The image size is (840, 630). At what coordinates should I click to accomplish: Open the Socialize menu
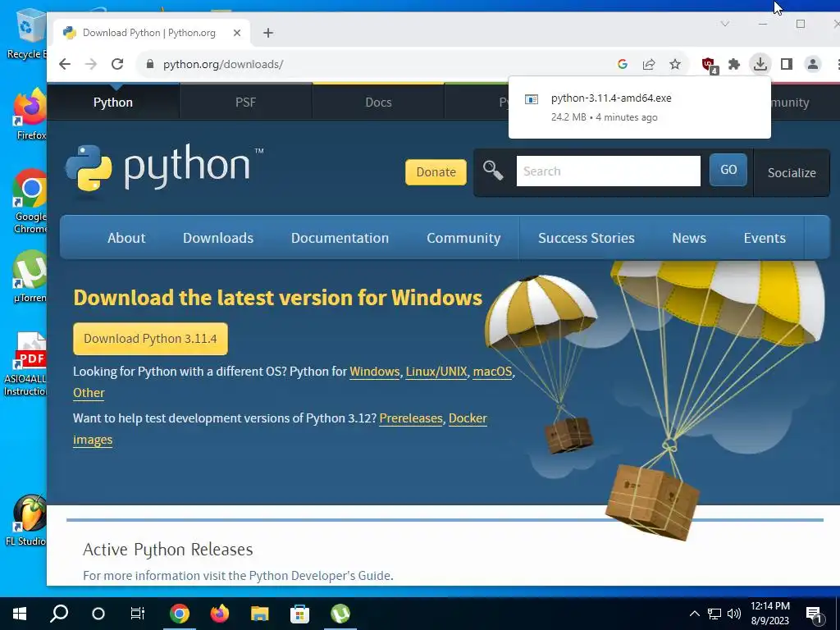pos(792,172)
